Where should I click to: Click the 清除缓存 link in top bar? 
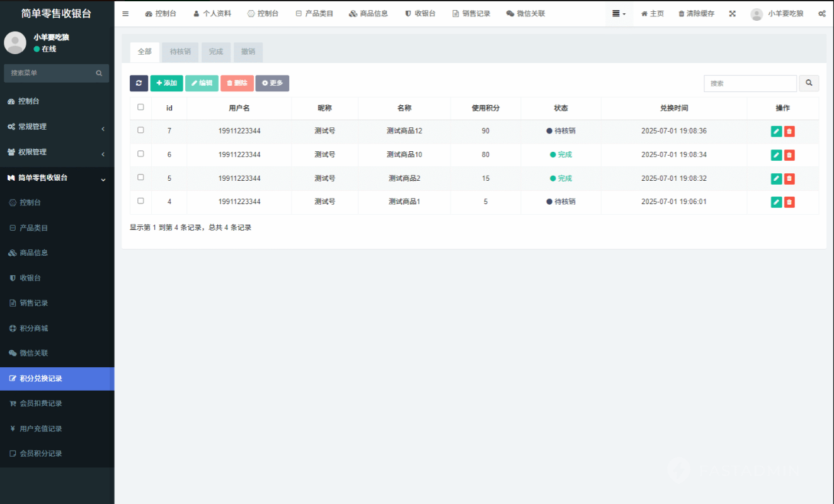point(696,13)
